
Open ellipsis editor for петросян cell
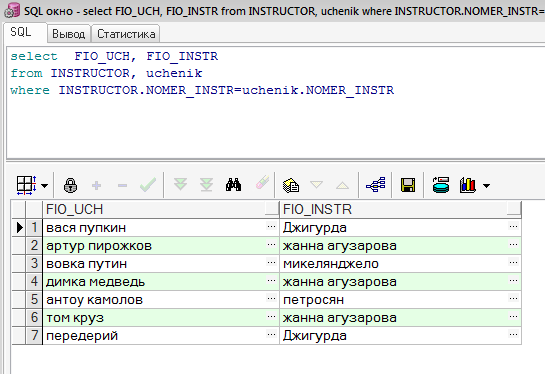coord(513,299)
